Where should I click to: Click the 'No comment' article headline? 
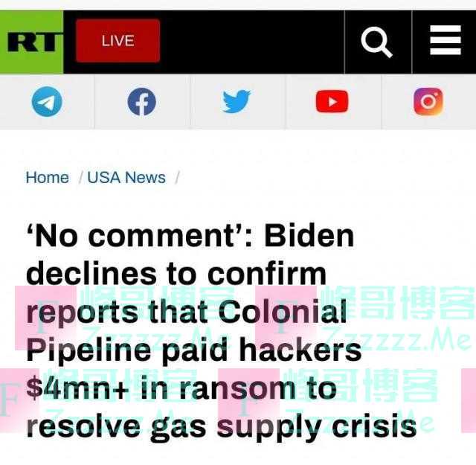click(221, 331)
